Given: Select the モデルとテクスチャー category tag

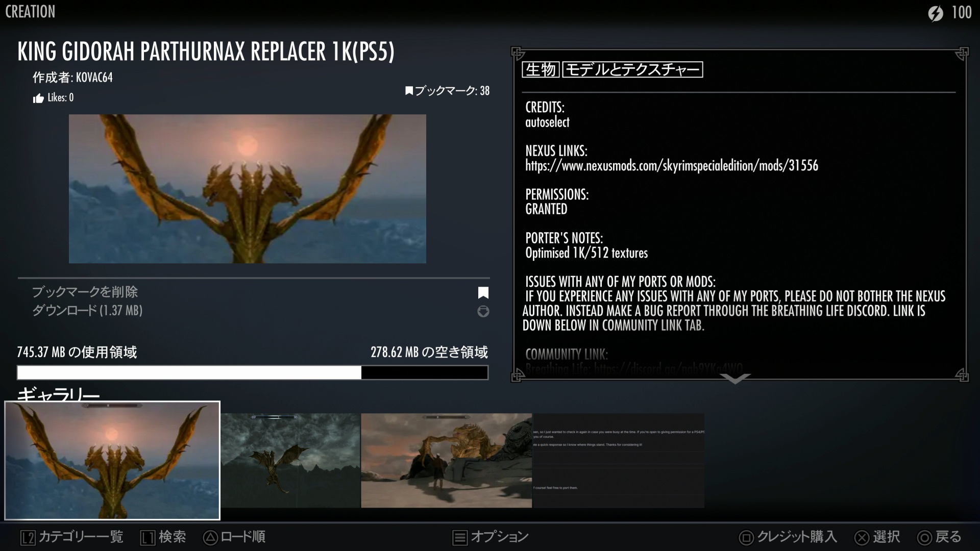Looking at the screenshot, I should coord(632,69).
